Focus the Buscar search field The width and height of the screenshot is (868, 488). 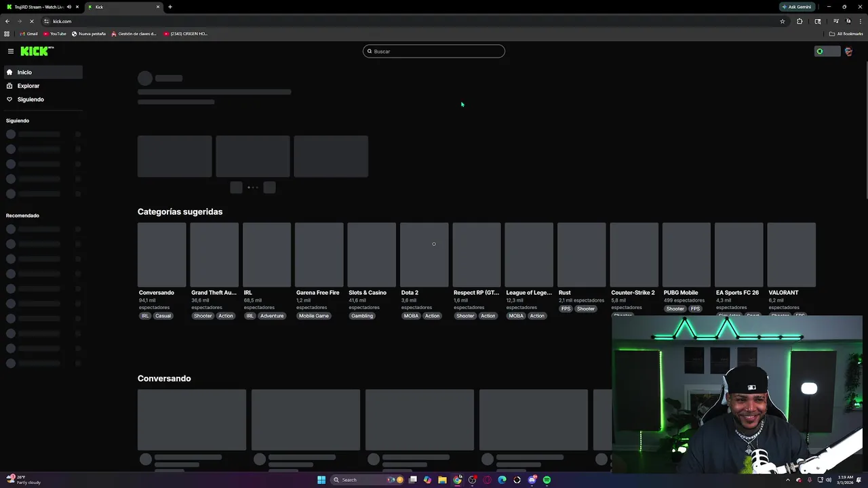click(x=434, y=52)
